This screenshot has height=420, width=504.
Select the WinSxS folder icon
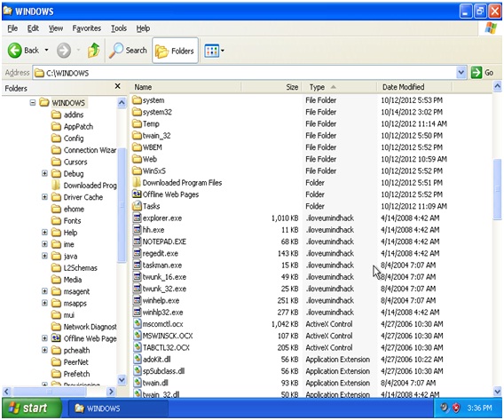click(x=138, y=170)
